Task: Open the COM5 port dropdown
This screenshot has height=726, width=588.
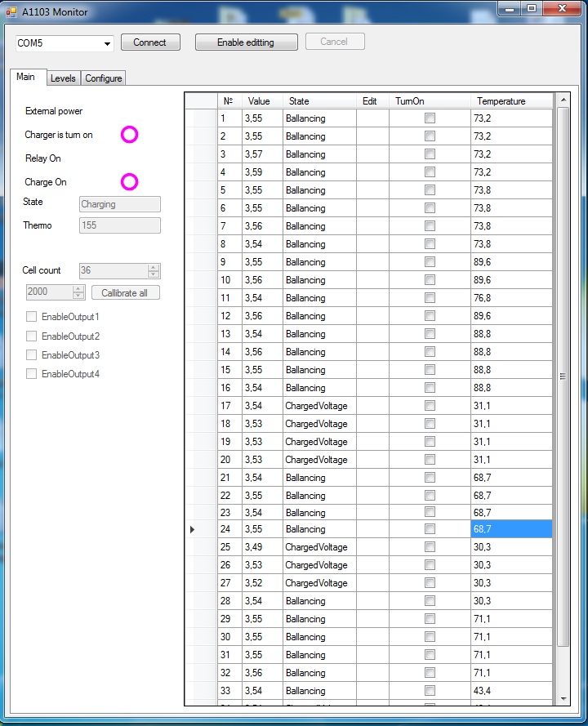Action: click(108, 43)
